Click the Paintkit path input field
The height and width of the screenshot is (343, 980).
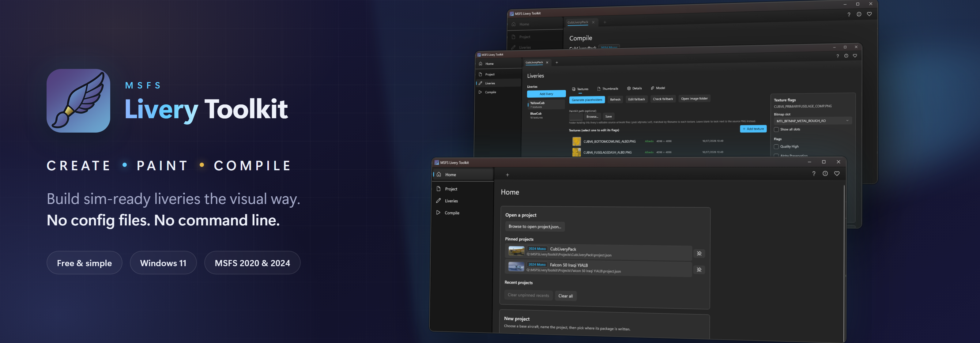coord(576,117)
